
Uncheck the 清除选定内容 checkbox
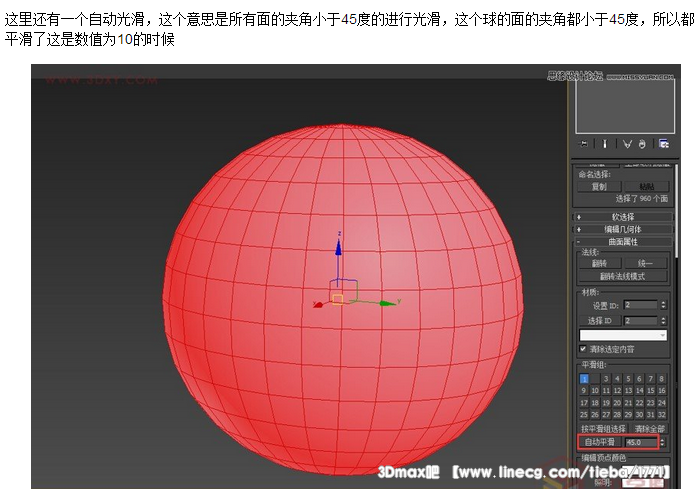(583, 349)
